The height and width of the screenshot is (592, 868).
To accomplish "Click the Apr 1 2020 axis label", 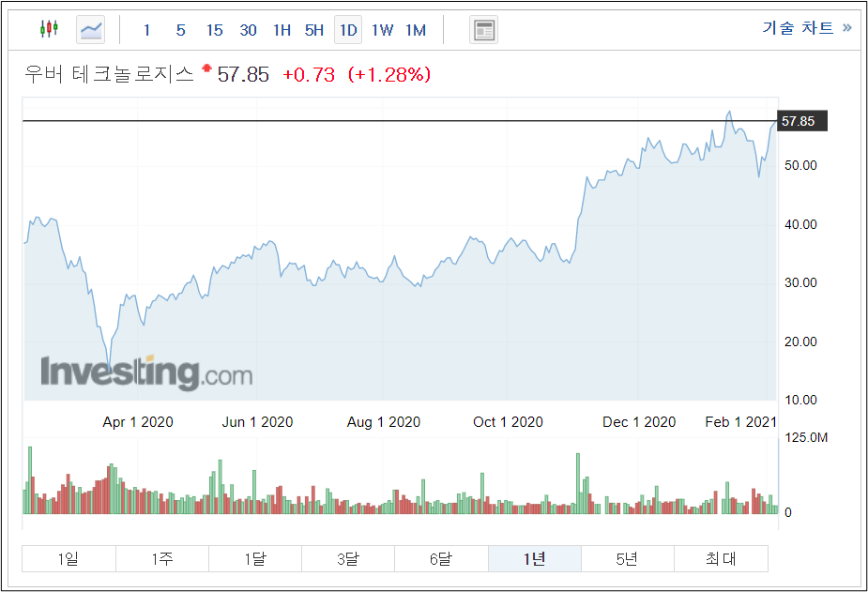I will (x=138, y=422).
